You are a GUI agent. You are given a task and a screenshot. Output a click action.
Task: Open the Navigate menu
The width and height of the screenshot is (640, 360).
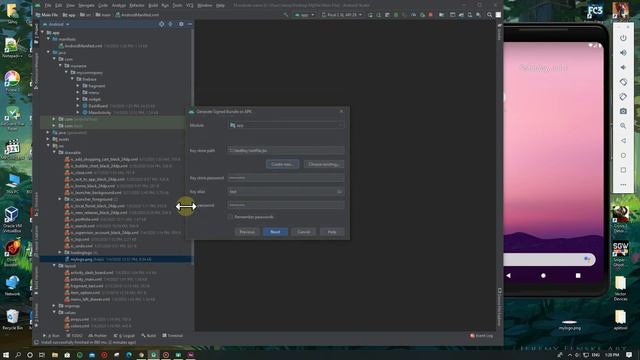click(86, 5)
